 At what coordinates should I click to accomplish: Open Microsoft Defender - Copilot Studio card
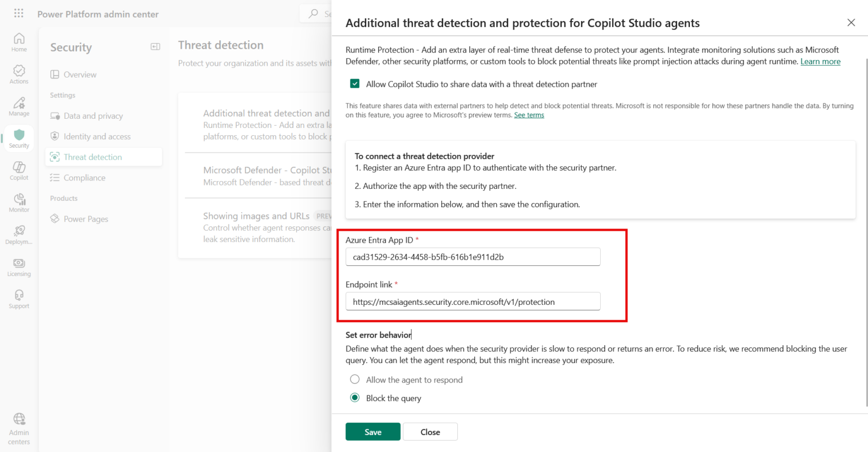[x=258, y=176]
